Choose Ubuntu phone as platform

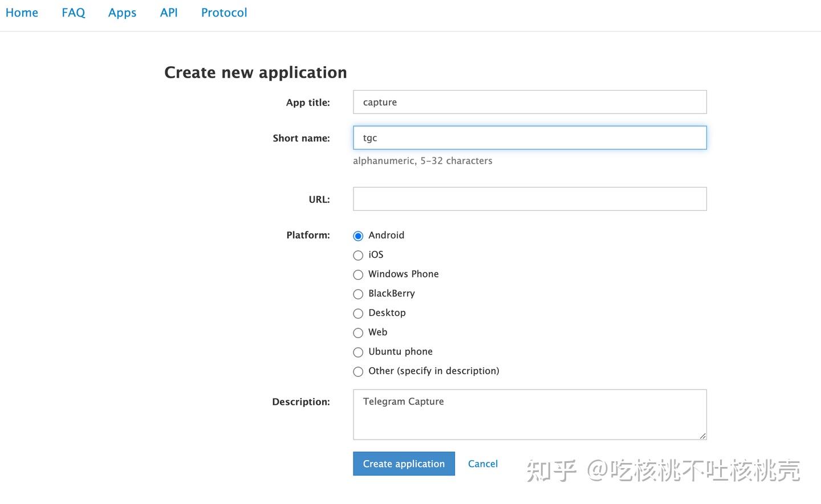coord(358,352)
